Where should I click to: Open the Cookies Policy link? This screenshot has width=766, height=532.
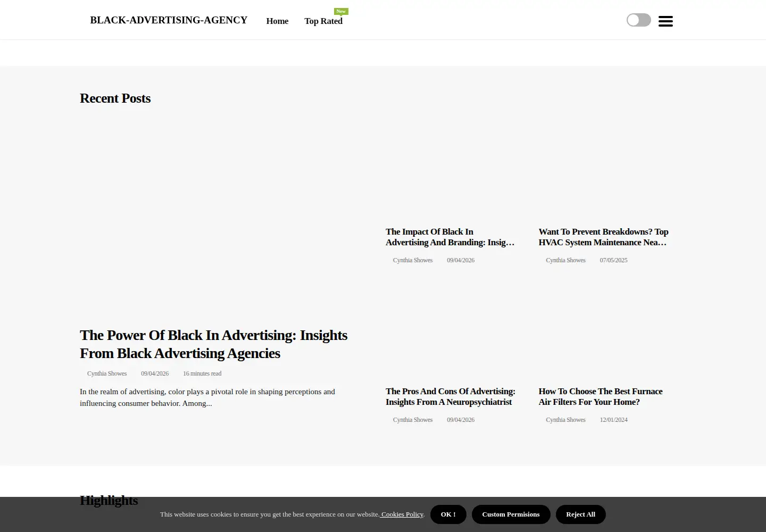coord(402,514)
